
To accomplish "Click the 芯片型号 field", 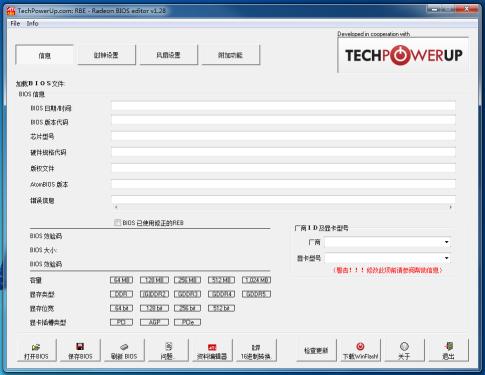I will [283, 136].
